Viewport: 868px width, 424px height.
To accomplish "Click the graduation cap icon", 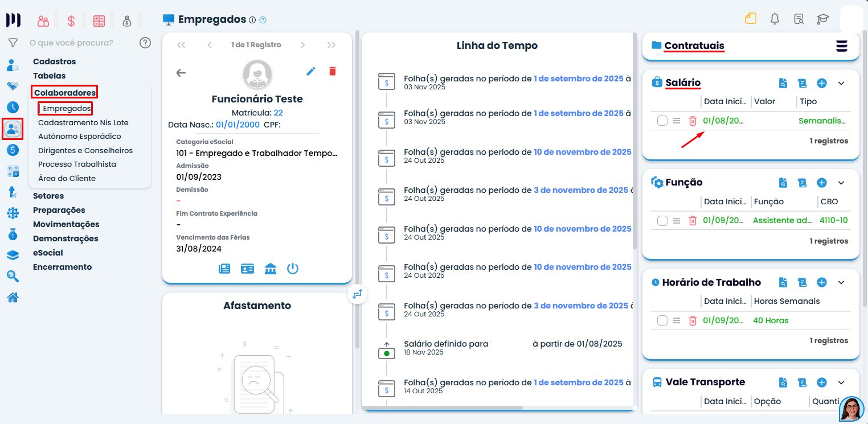I will [822, 19].
